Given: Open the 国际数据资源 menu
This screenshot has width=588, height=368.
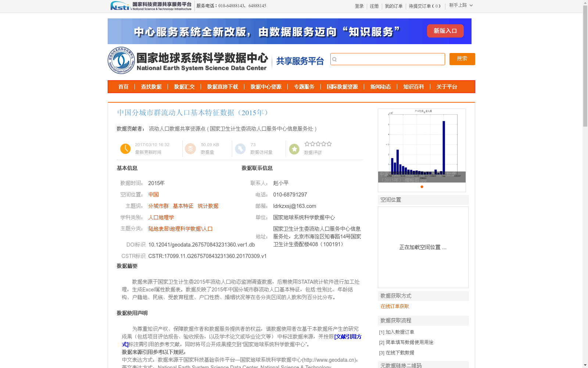Looking at the screenshot, I should click(343, 87).
